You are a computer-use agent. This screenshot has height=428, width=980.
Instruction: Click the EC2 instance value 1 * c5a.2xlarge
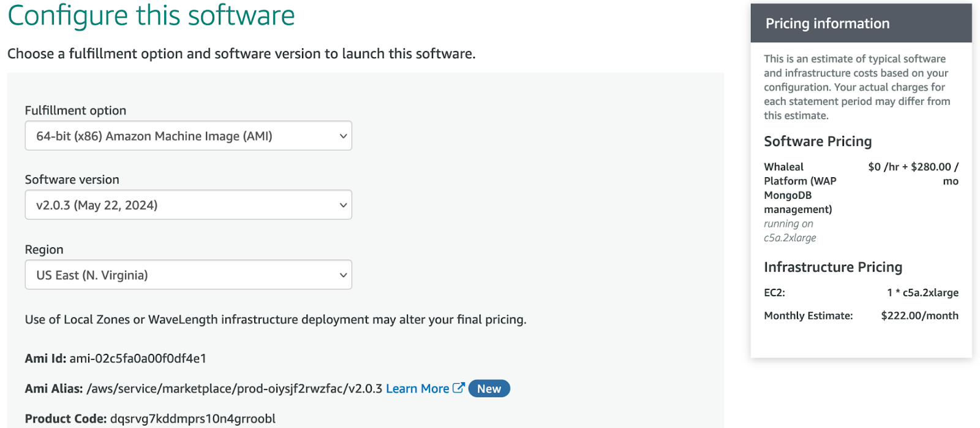click(x=922, y=293)
